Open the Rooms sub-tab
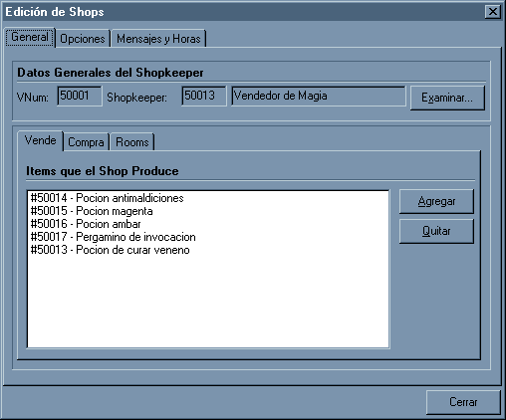The image size is (506, 420). coord(132,142)
